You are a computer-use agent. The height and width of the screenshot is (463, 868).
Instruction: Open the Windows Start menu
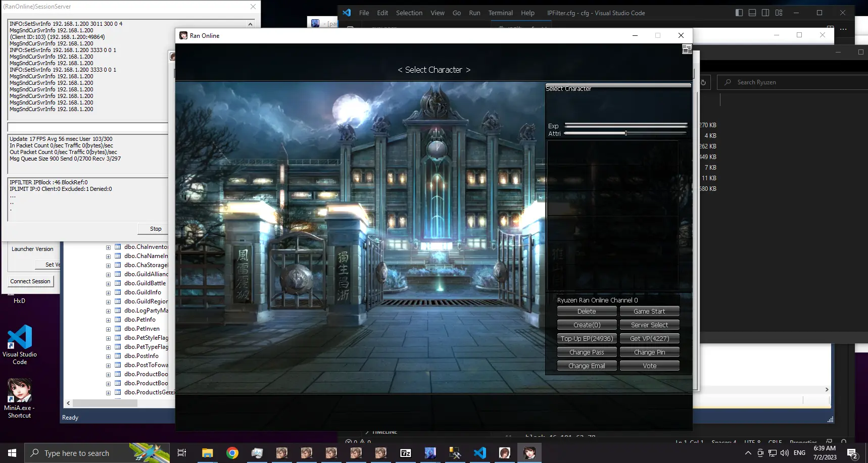(12, 453)
